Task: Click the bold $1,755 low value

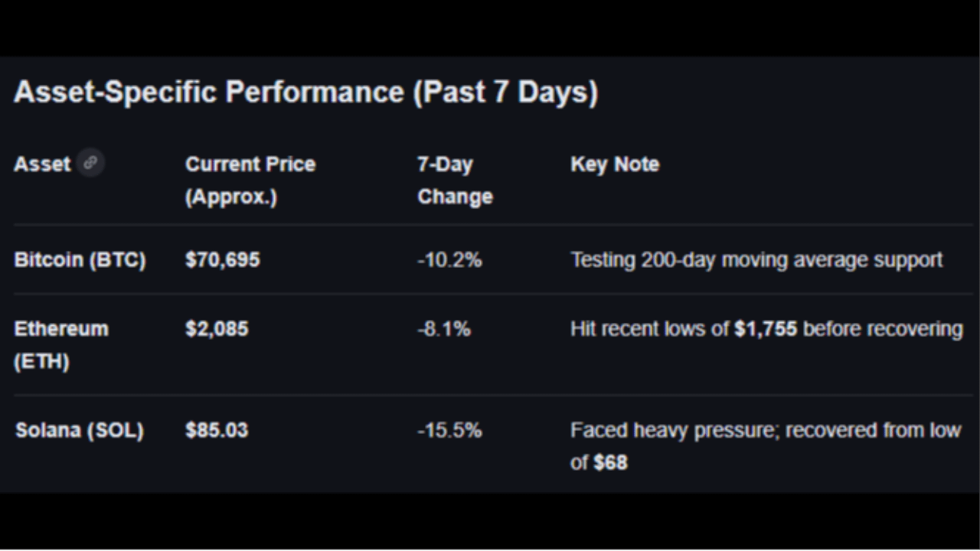Action: [765, 329]
